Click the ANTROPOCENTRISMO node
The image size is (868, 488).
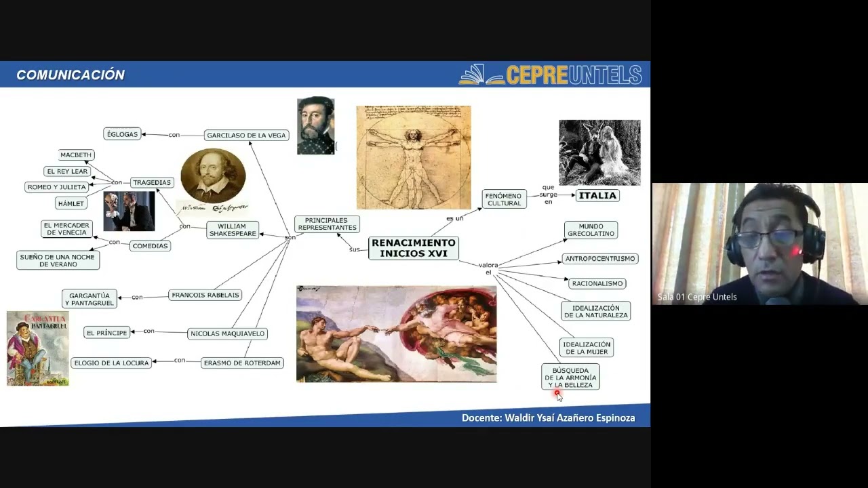click(x=600, y=259)
